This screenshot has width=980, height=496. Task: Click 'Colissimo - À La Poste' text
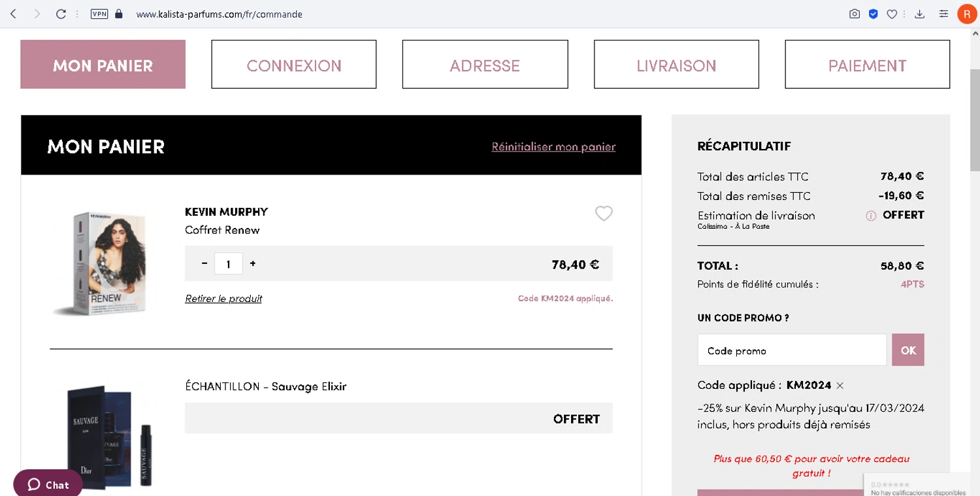[733, 227]
